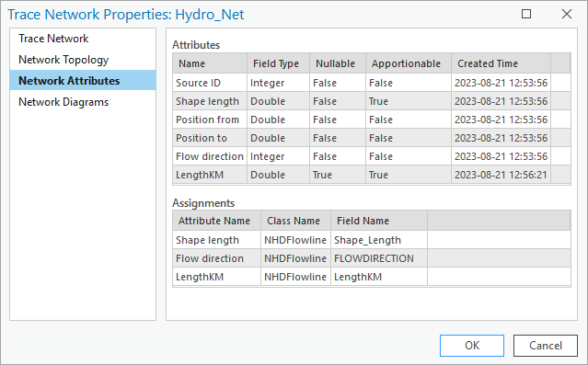Click the Apportionable column header
This screenshot has width=588, height=365.
[409, 63]
